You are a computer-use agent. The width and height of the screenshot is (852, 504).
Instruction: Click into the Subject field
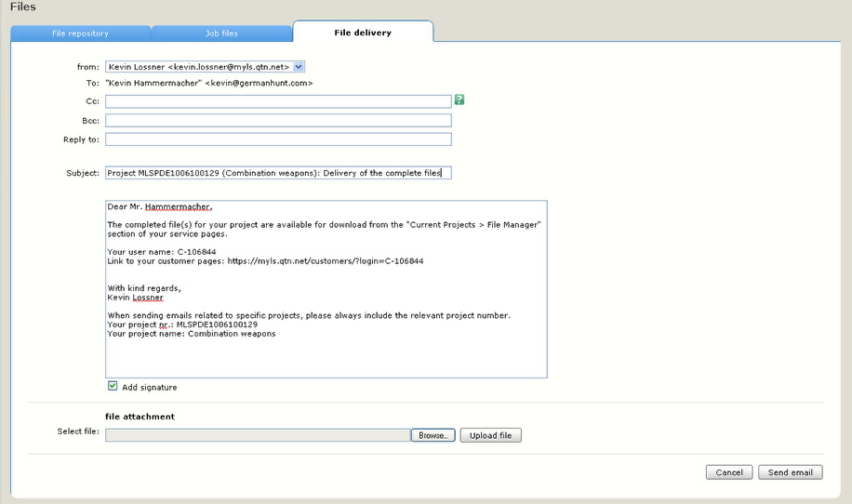tap(278, 173)
